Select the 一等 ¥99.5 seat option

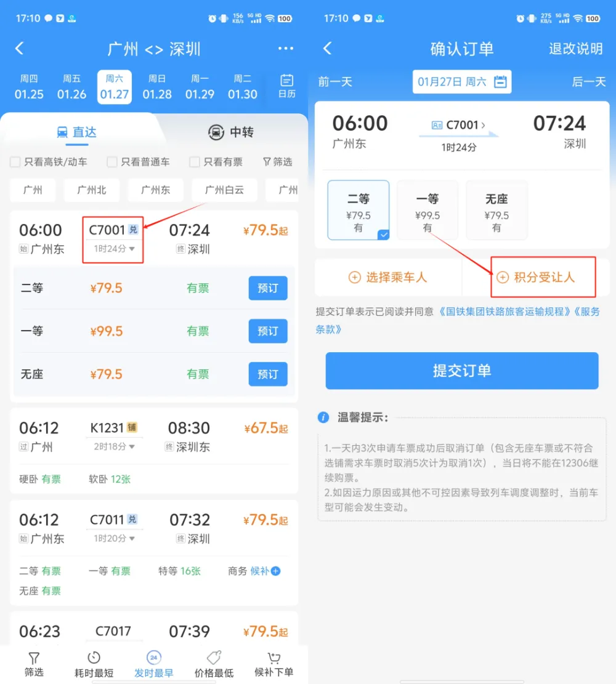click(428, 211)
